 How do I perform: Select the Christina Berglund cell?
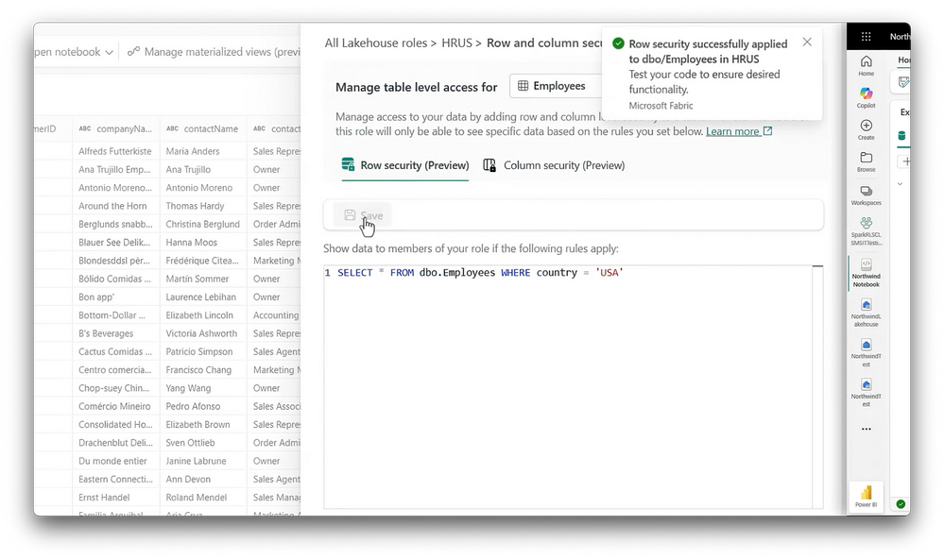[203, 224]
